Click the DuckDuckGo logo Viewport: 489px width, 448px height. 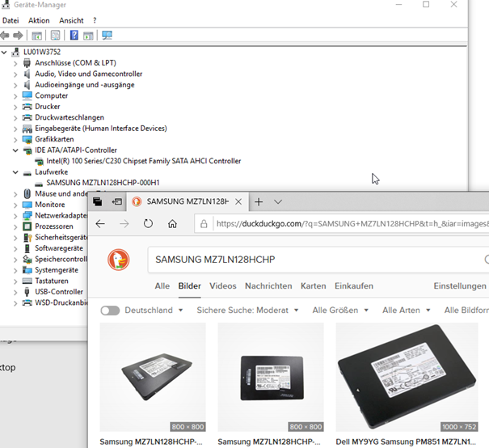(x=119, y=260)
